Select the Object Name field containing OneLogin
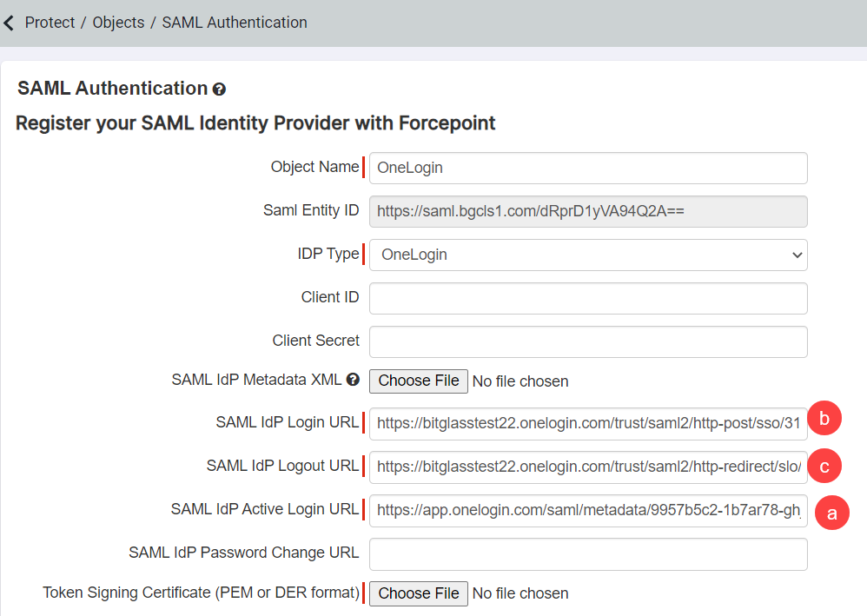The width and height of the screenshot is (867, 616). pos(588,168)
